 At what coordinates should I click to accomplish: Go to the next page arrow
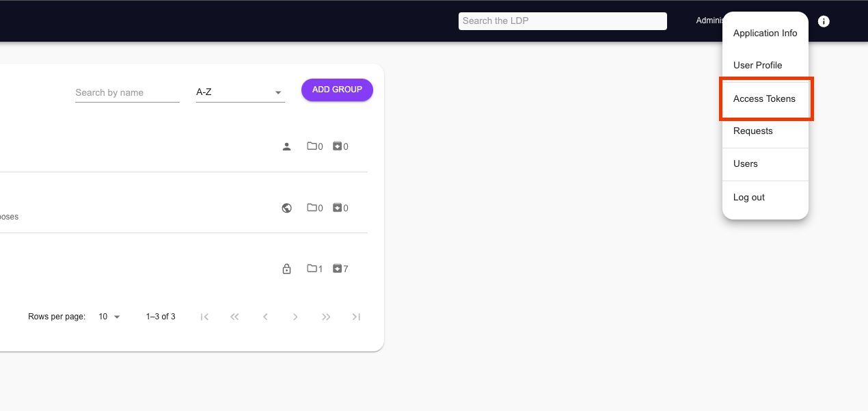[x=295, y=317]
